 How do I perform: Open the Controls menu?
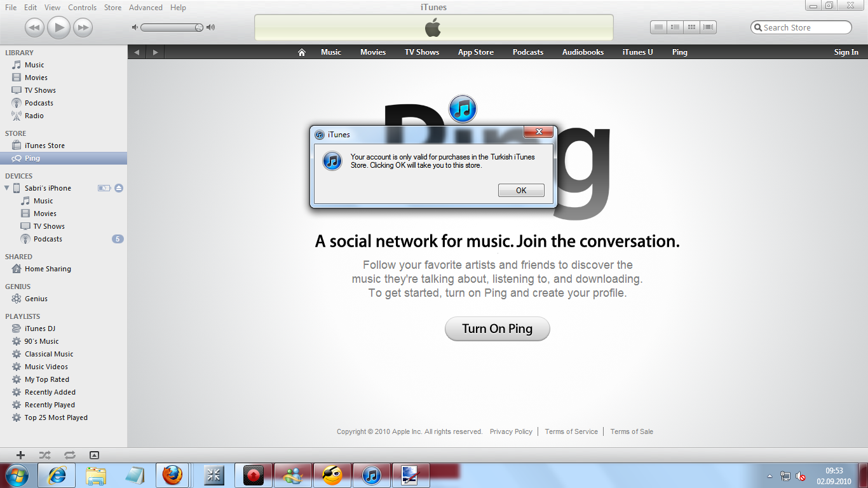point(83,8)
